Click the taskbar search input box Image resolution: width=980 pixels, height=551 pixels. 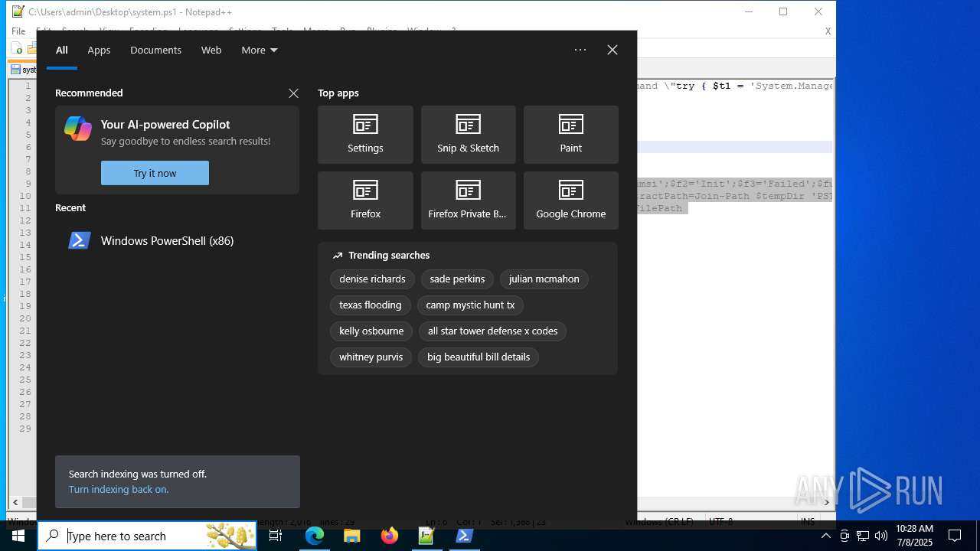(147, 536)
